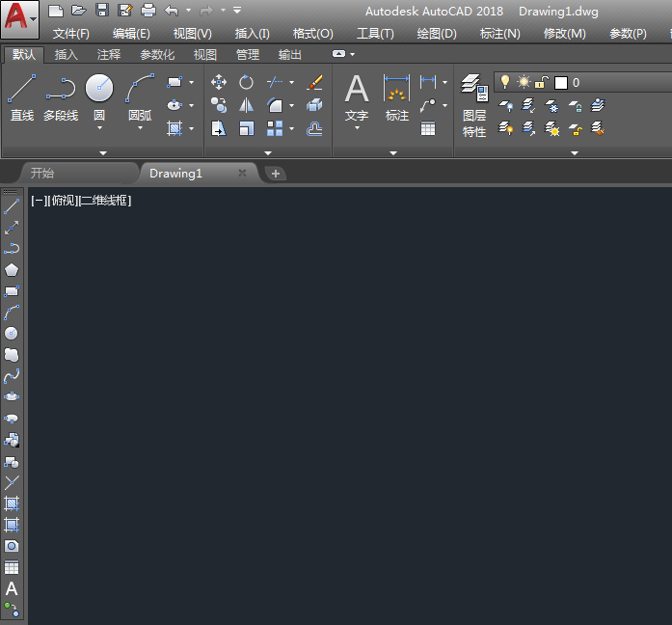
Task: Click the Offset tool icon
Action: [314, 128]
